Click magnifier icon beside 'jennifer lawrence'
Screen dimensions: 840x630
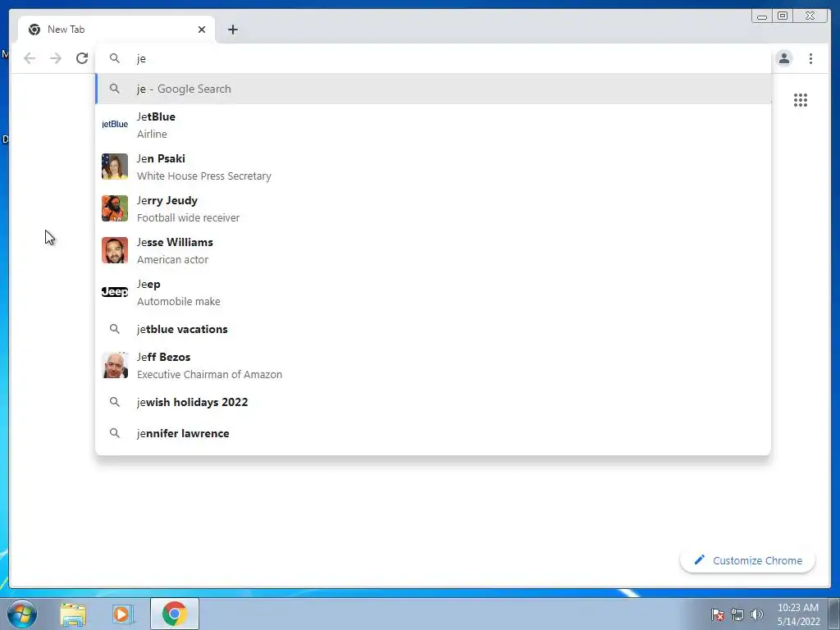tap(115, 433)
